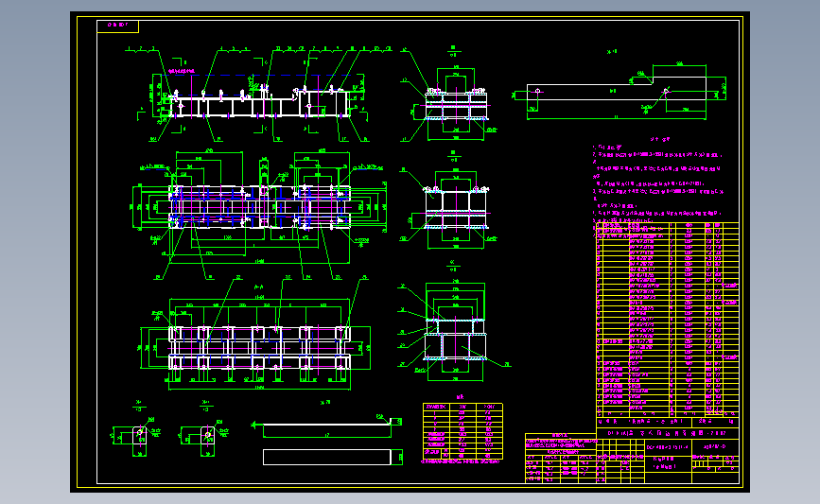Click the lower white rectangular bar detail at the bottom center
820x504 pixels.
(327, 457)
